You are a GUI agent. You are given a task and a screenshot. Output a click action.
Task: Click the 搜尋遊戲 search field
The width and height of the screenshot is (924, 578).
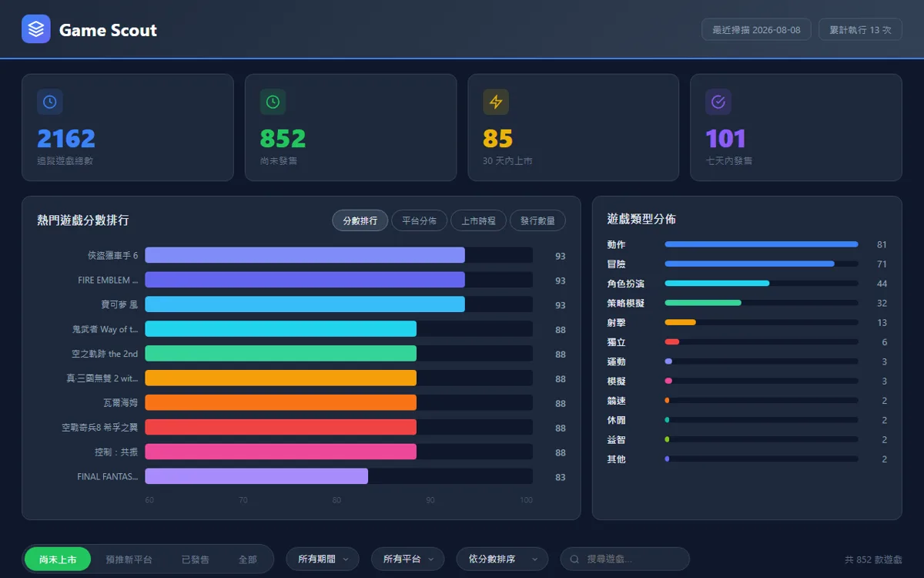pyautogui.click(x=625, y=560)
